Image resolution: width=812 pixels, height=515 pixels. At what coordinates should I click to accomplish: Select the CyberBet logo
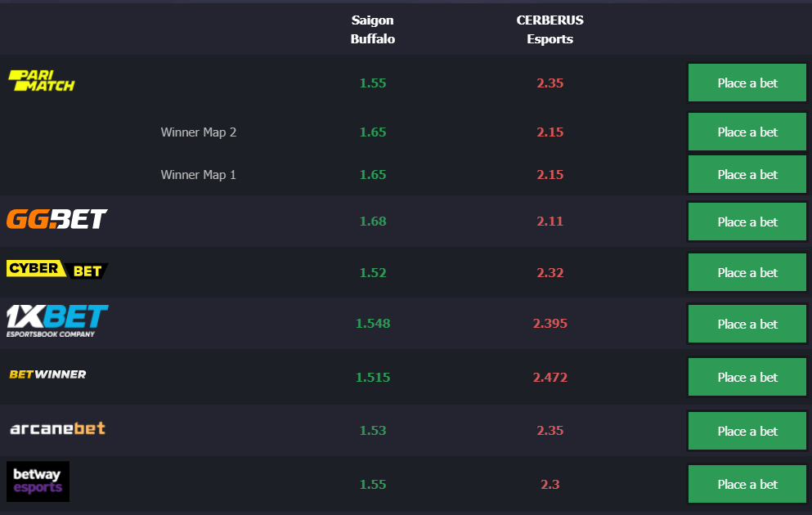pos(57,270)
